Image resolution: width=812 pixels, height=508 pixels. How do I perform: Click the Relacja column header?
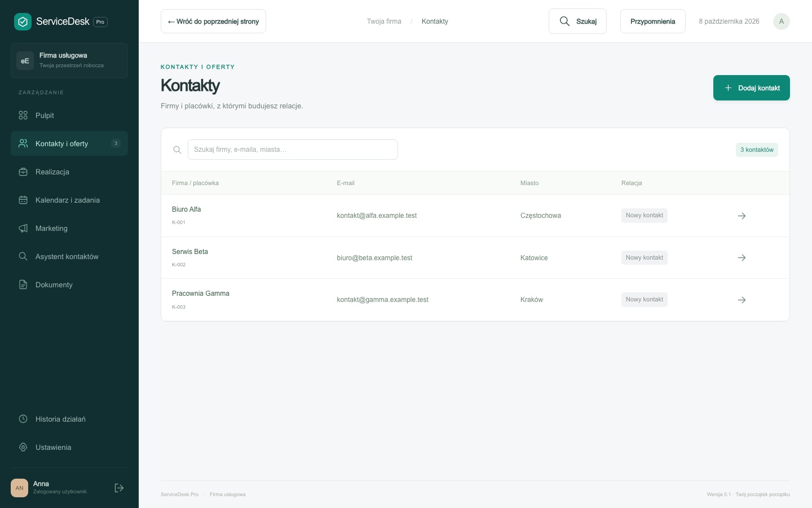pos(632,183)
